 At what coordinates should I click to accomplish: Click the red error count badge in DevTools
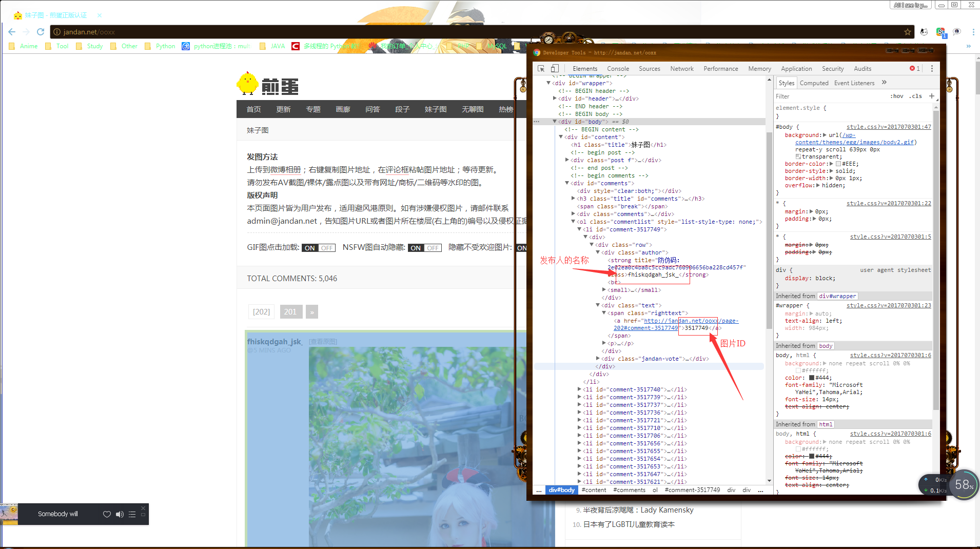(x=915, y=69)
